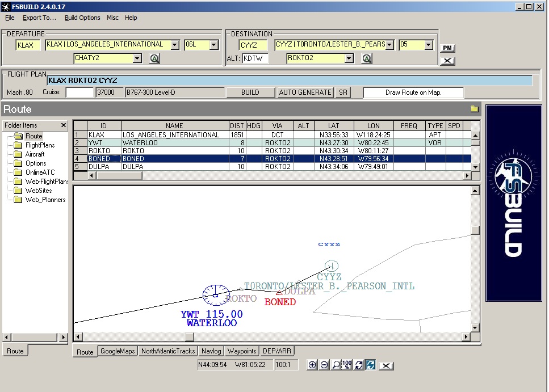Click the map horizontal scrollbar thumb
Viewport: 549px width, 392px height.
pos(190,337)
